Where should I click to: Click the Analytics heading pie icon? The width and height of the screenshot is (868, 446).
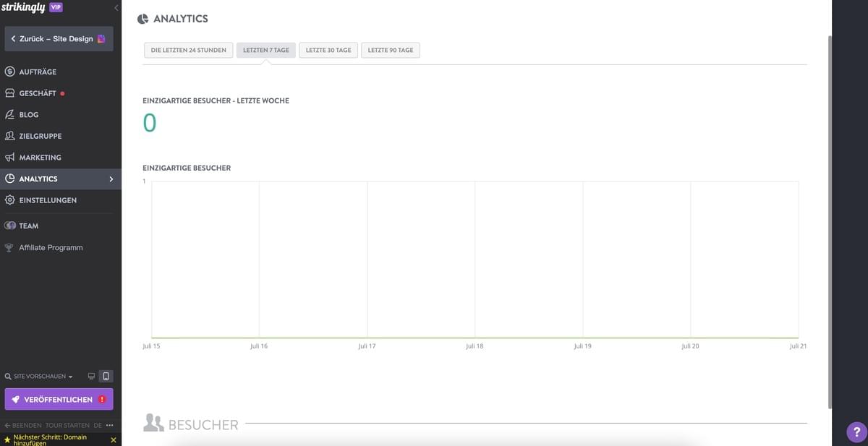coord(143,19)
